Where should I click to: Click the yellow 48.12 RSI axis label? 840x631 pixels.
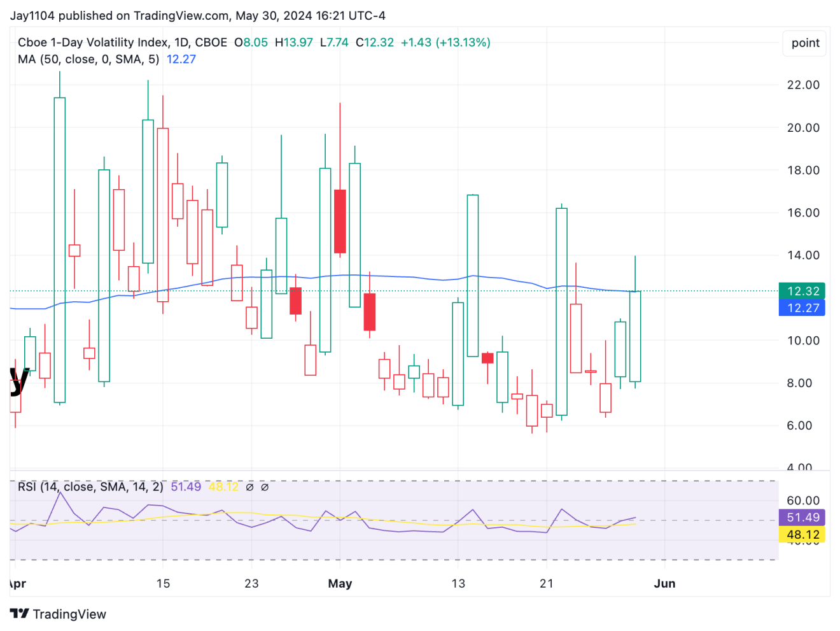point(802,535)
